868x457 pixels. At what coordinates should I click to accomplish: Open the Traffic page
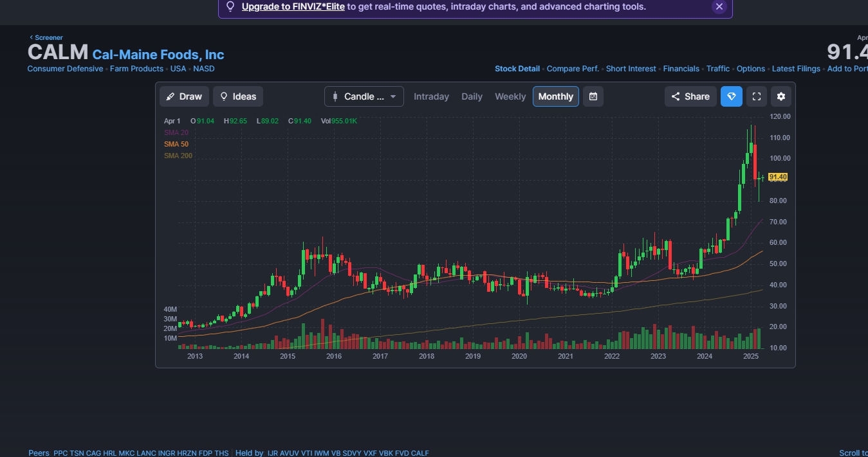[718, 69]
